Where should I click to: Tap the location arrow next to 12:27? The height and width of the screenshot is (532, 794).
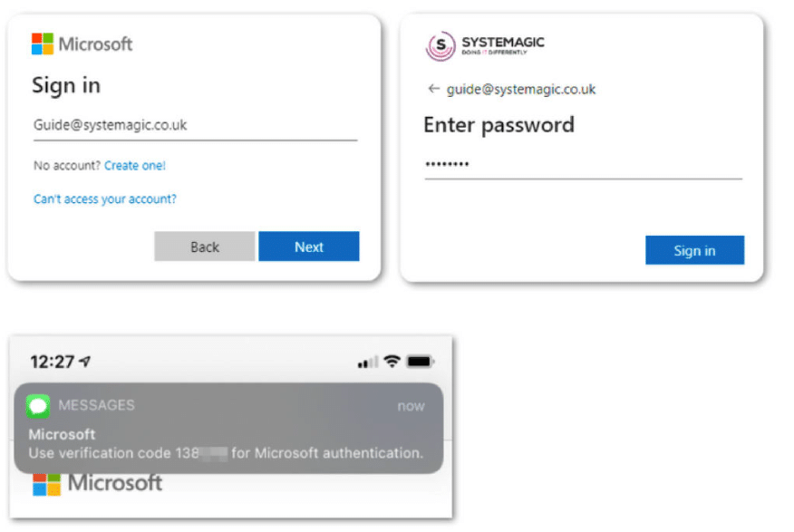(x=85, y=361)
